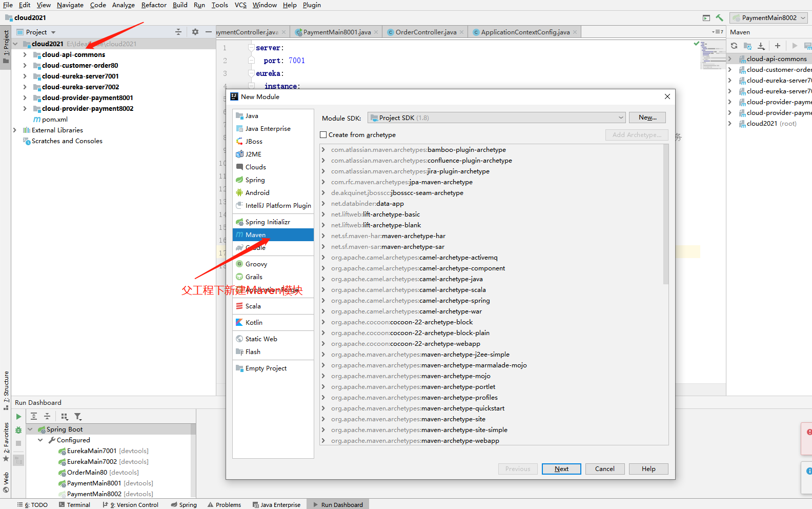Click Next button in New Module dialog
This screenshot has width=812, height=509.
pyautogui.click(x=561, y=469)
